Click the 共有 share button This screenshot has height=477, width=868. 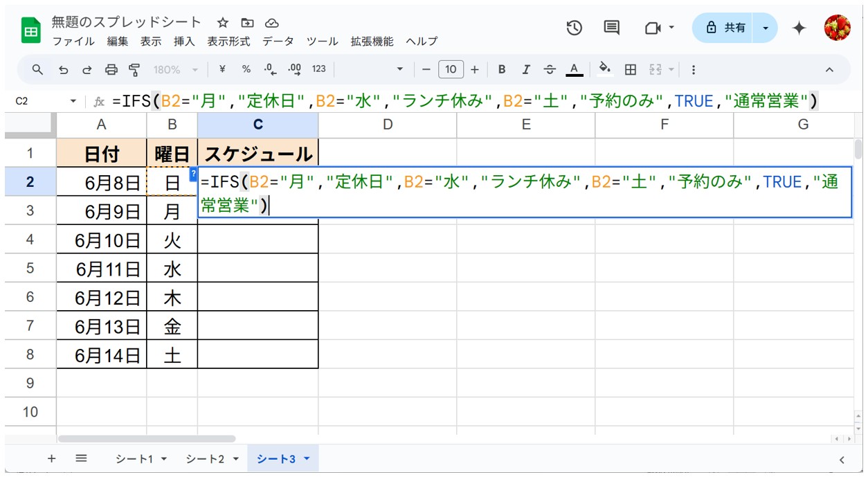pyautogui.click(x=725, y=28)
